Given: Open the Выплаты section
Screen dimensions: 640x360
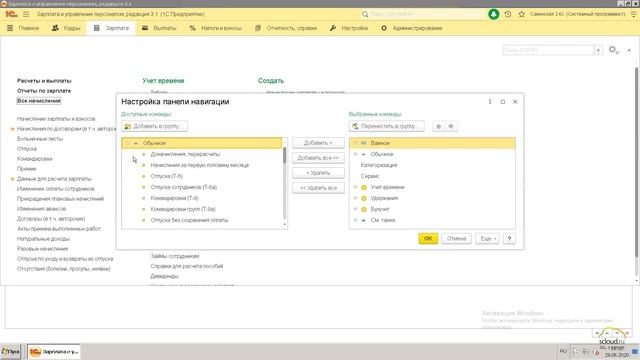Looking at the screenshot, I should pyautogui.click(x=159, y=28).
